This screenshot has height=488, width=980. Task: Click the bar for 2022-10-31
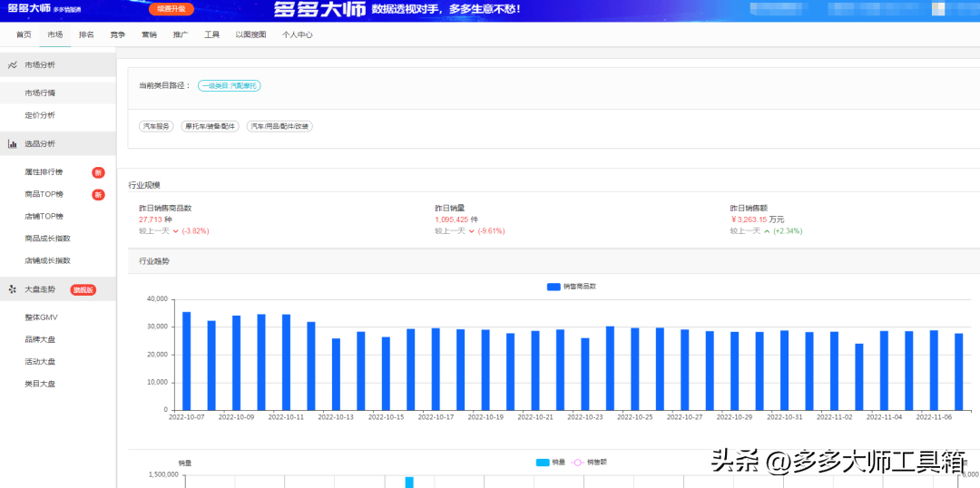784,370
